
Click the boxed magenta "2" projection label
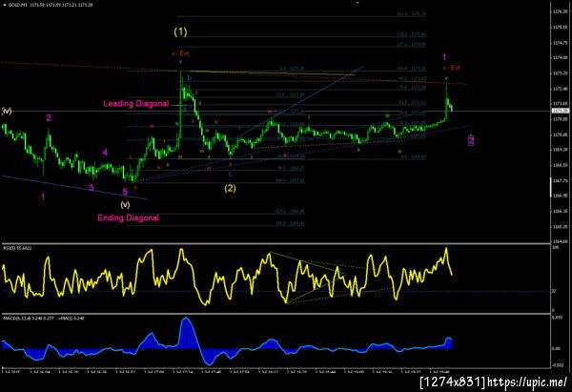[471, 140]
